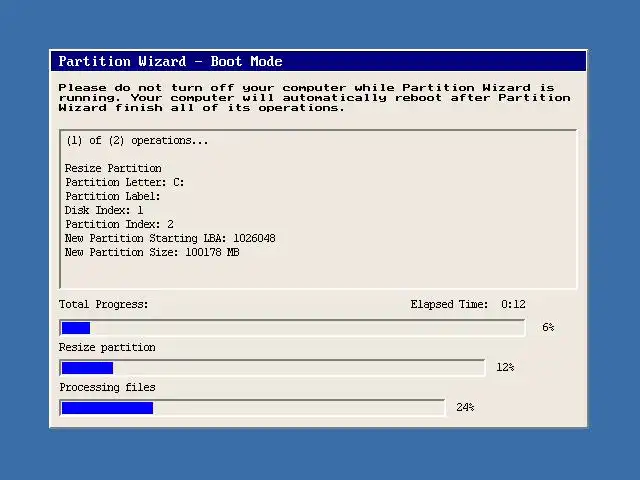Viewport: 640px width, 480px height.
Task: Click the "Partition Index: 2" line
Action: [119, 224]
